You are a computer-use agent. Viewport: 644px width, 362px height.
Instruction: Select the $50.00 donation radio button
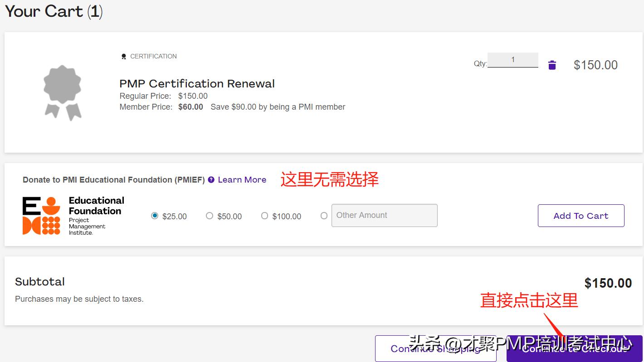210,216
